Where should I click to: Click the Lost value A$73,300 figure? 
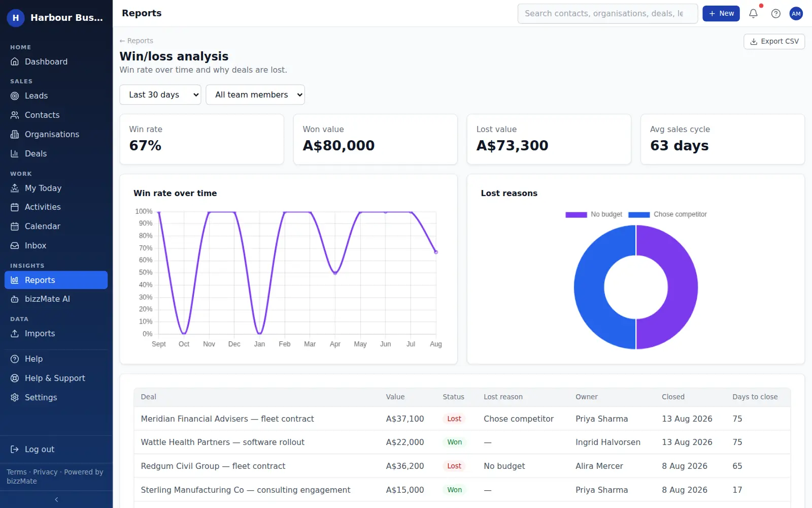tap(512, 146)
